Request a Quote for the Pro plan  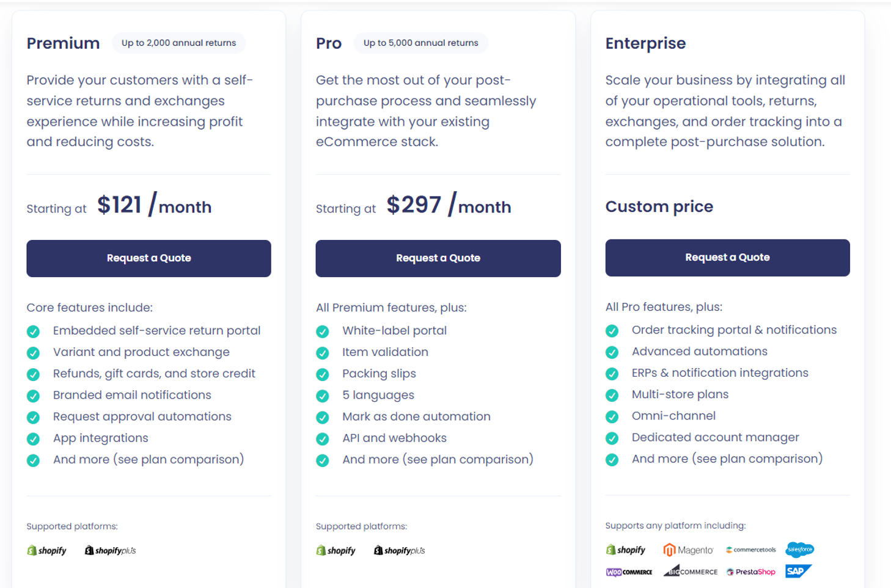(x=438, y=258)
